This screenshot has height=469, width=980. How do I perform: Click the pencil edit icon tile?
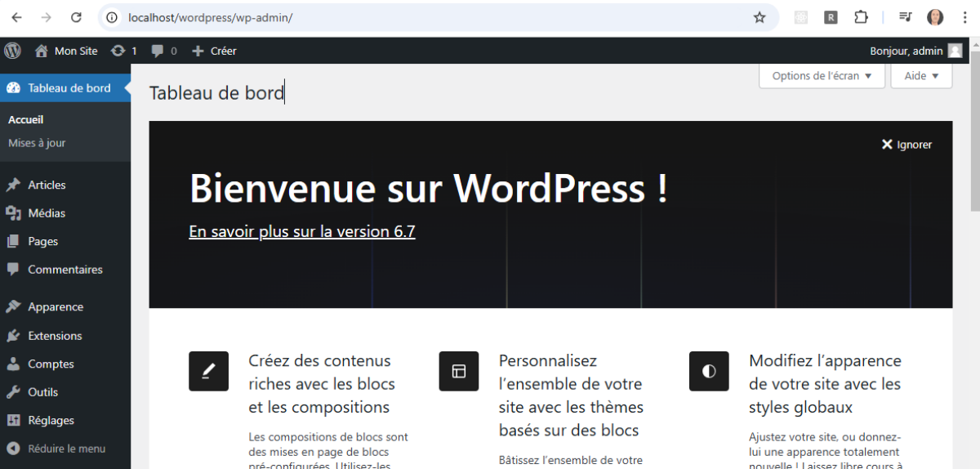pyautogui.click(x=208, y=371)
